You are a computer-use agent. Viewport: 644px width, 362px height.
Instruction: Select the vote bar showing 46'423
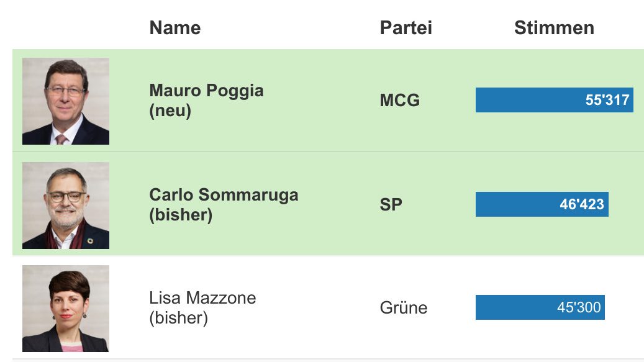[x=542, y=204]
